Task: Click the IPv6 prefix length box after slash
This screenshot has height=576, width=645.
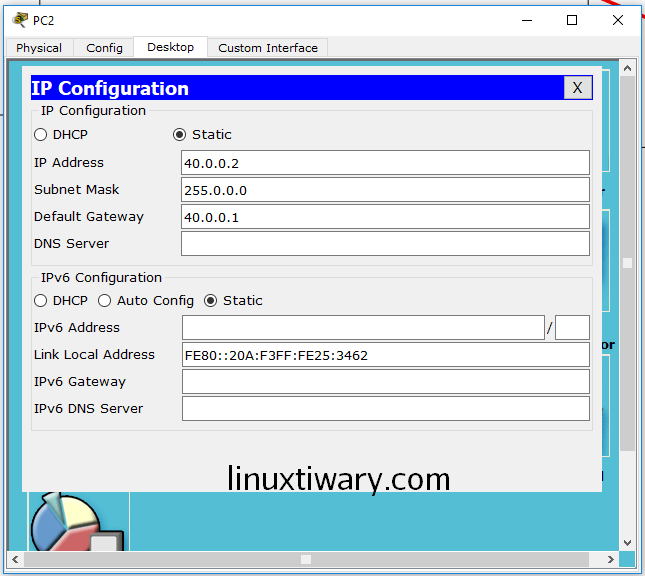Action: (572, 328)
